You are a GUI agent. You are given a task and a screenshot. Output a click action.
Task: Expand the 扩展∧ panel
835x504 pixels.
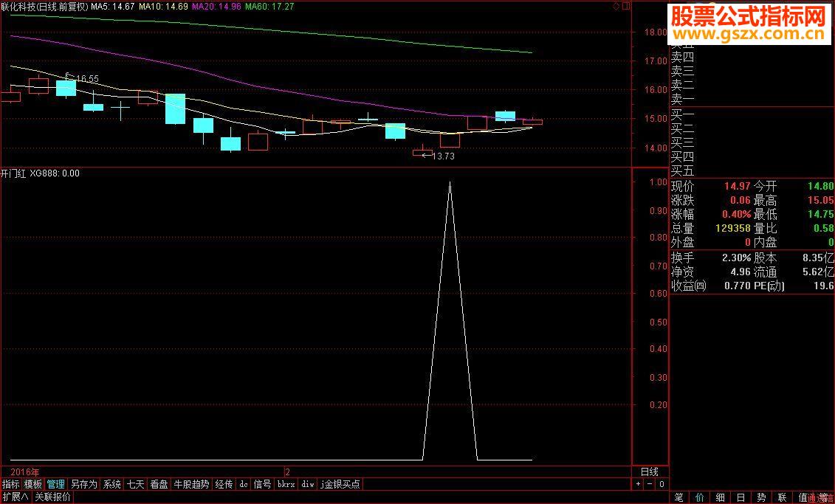coord(16,497)
